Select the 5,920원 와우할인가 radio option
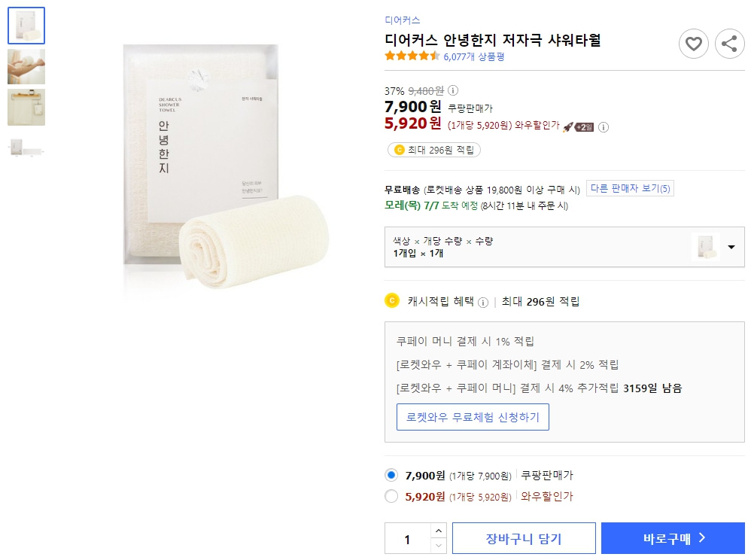This screenshot has width=748, height=560. [391, 497]
